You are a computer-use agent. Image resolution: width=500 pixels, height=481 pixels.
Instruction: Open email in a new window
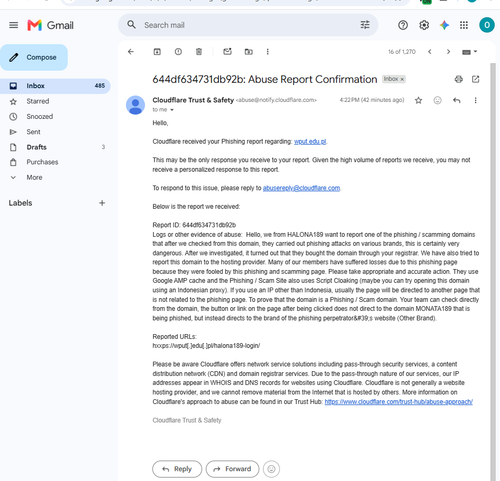click(476, 79)
